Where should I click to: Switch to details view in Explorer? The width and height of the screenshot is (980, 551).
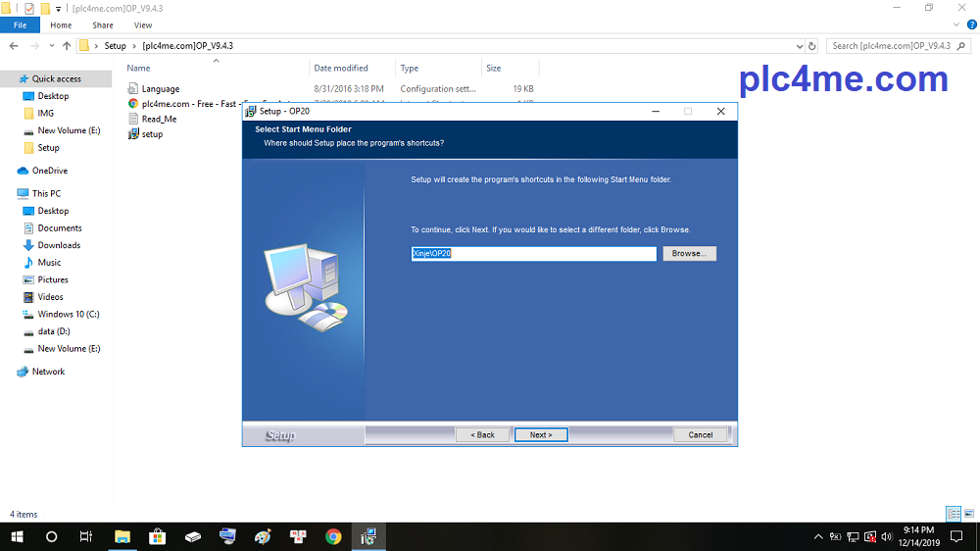[953, 514]
